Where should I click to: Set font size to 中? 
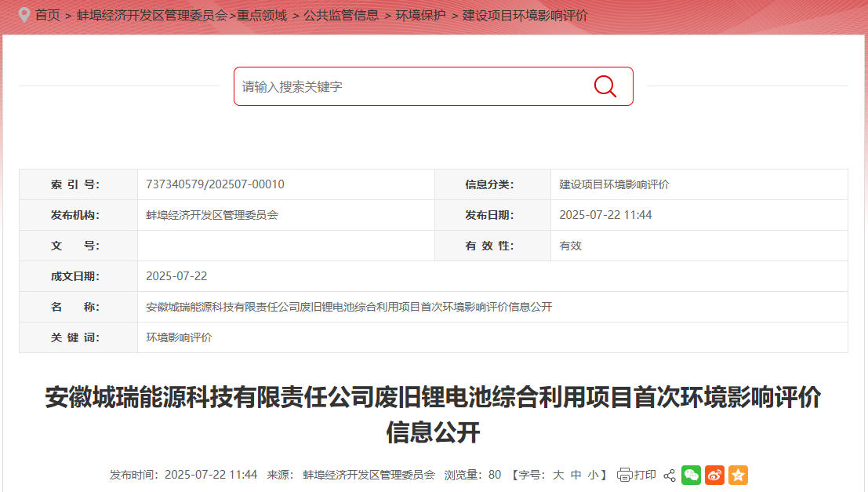[576, 475]
